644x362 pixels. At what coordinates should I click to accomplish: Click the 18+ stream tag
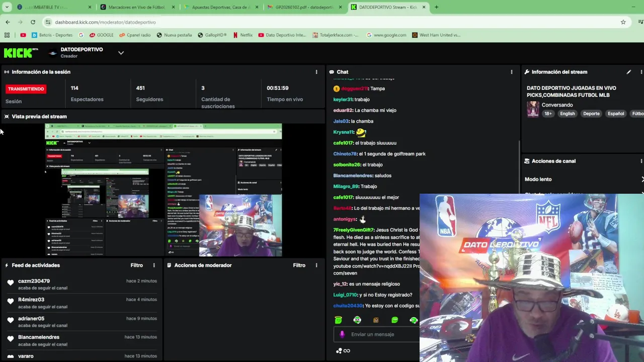click(548, 114)
